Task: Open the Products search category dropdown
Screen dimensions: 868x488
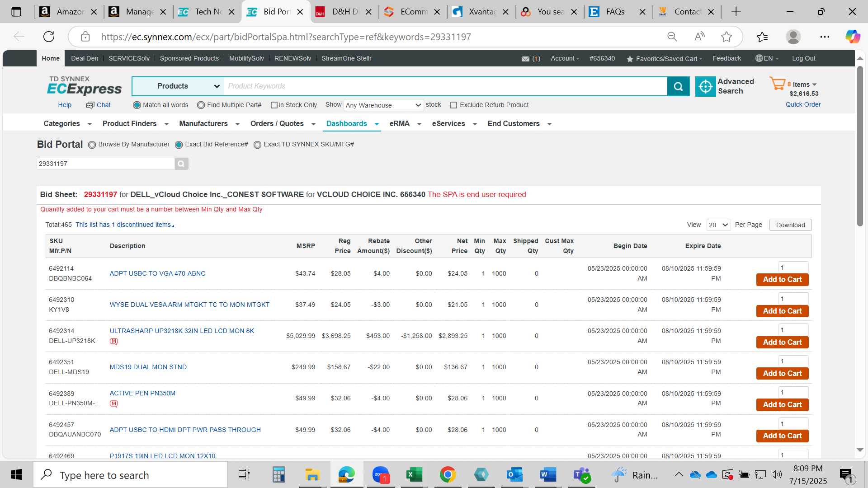Action: click(178, 86)
